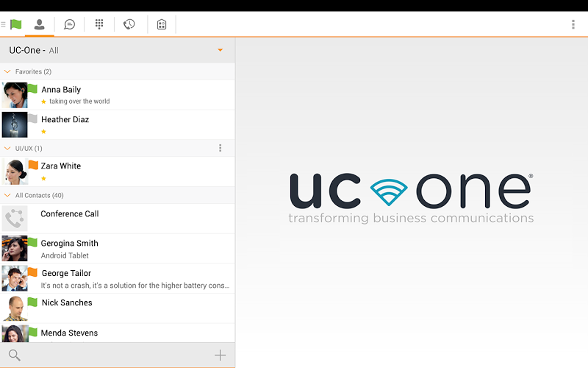
Task: Click Anna Baily's green presence flag
Action: [x=32, y=88]
